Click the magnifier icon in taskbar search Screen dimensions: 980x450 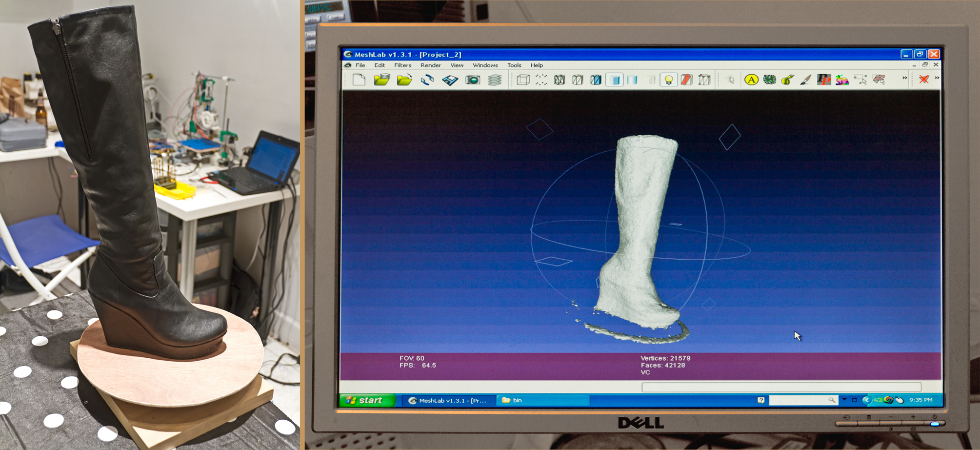831,400
